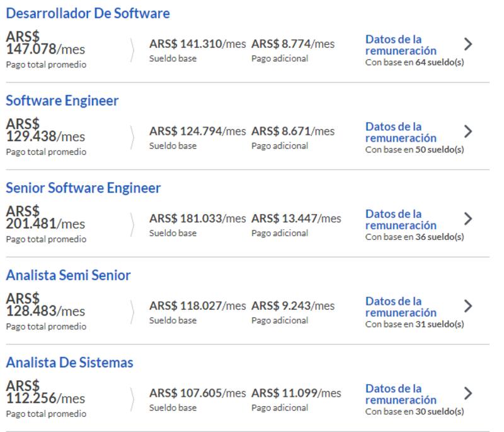Select the Senior Software Engineer title link
The image size is (504, 432).
click(83, 188)
